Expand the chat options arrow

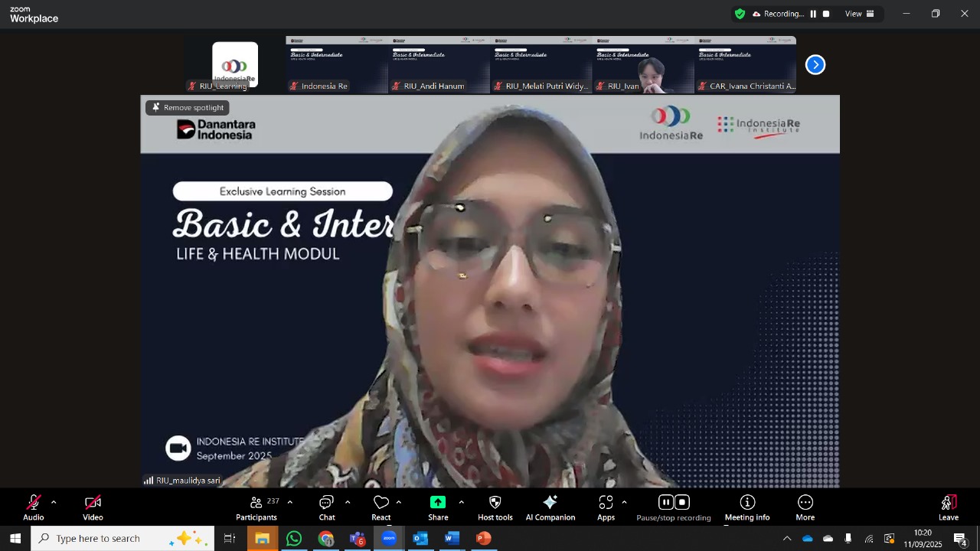(348, 503)
